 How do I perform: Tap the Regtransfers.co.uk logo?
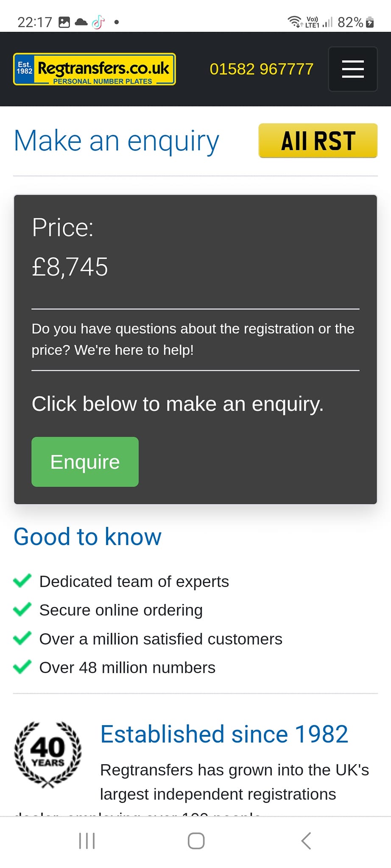pos(95,69)
